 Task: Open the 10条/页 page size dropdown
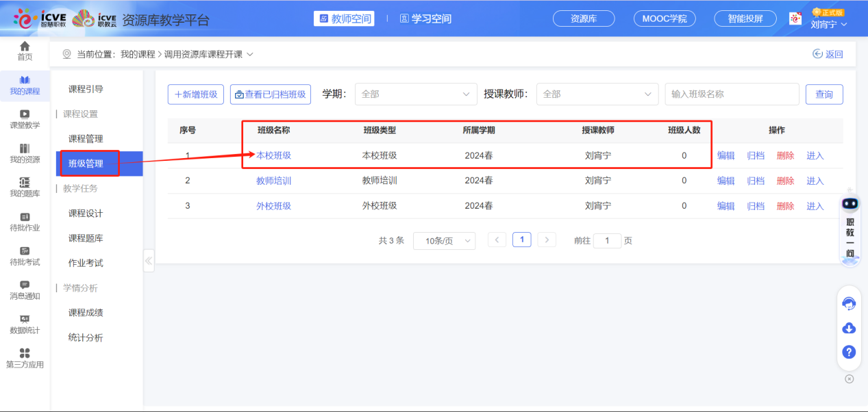click(444, 240)
